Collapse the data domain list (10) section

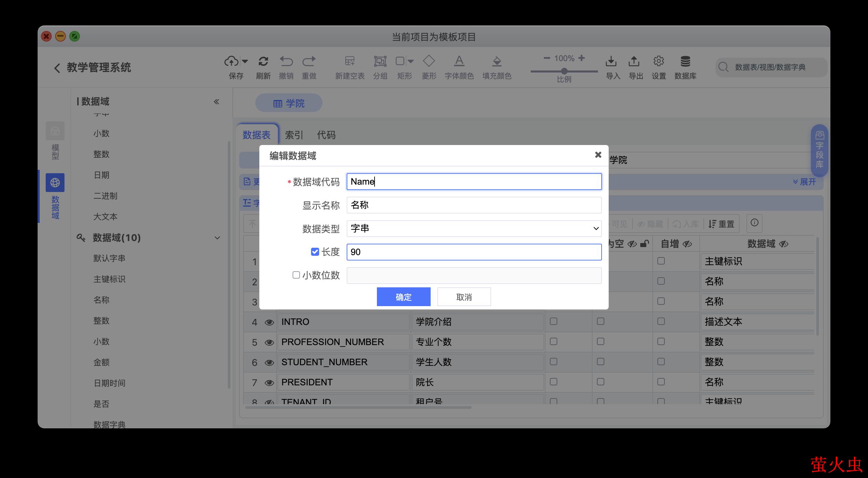coord(217,238)
